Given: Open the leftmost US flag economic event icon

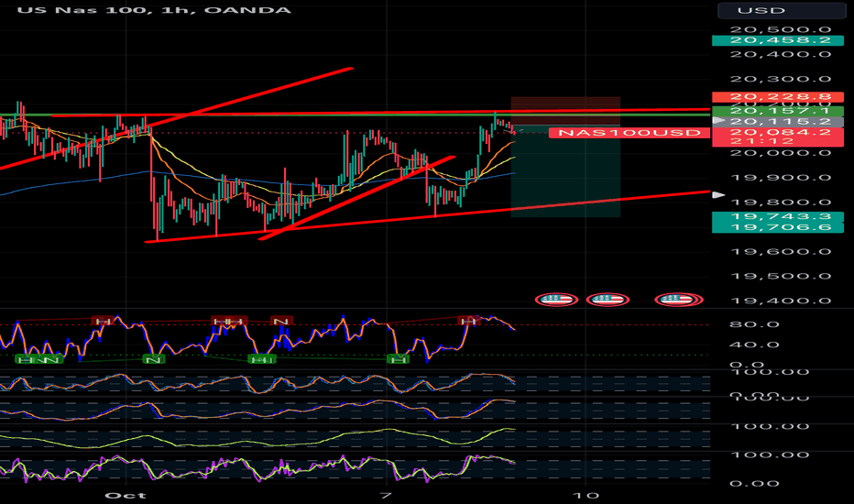Looking at the screenshot, I should point(556,299).
